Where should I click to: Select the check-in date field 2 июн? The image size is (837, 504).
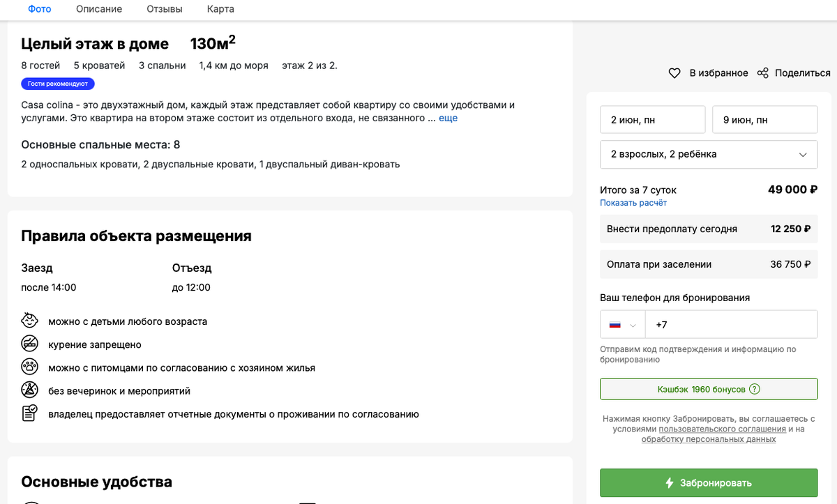[653, 119]
